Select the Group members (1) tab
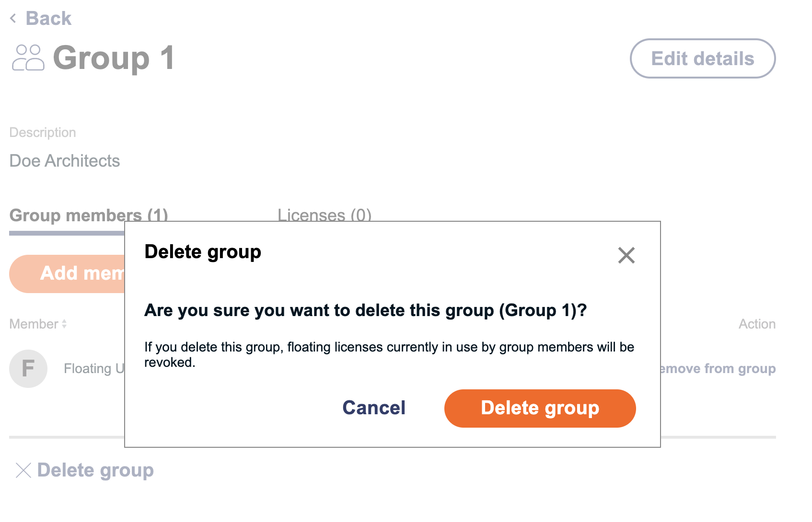The width and height of the screenshot is (812, 522). (88, 216)
